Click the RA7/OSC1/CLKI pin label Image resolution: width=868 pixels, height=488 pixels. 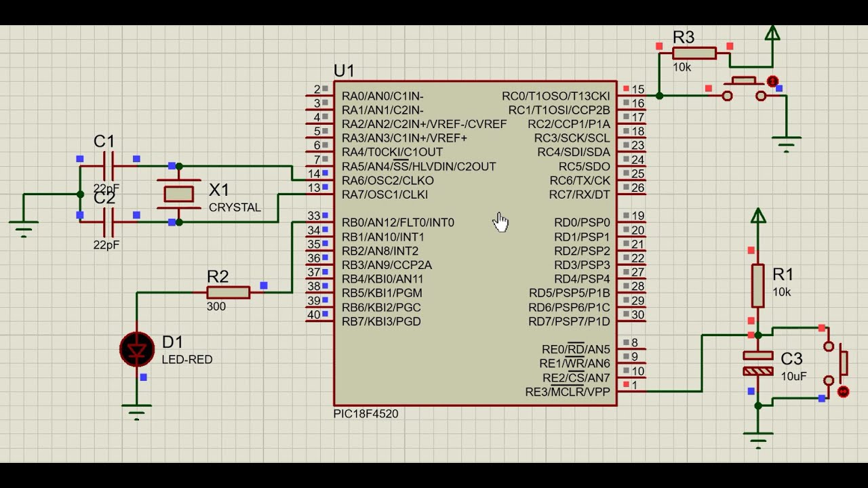point(385,195)
